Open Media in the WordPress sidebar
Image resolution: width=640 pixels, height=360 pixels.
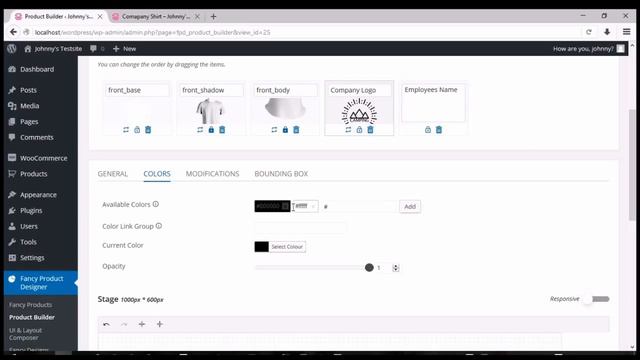(29, 106)
